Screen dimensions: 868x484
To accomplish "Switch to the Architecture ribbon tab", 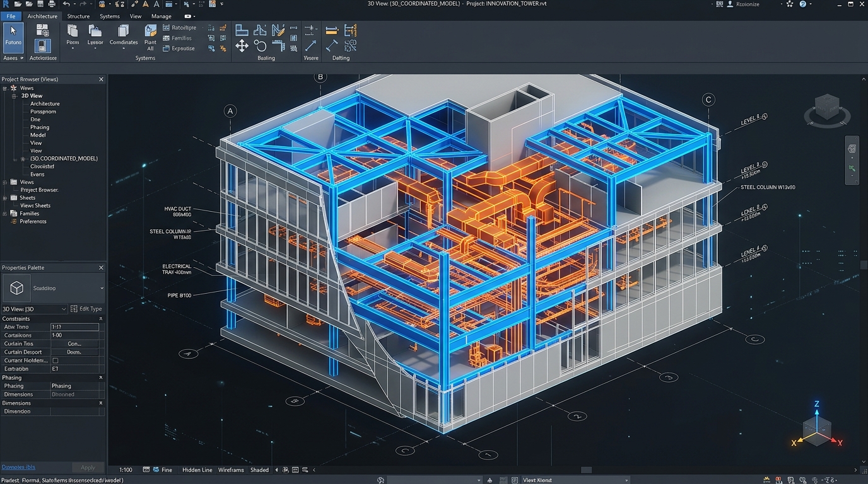I will pyautogui.click(x=42, y=16).
